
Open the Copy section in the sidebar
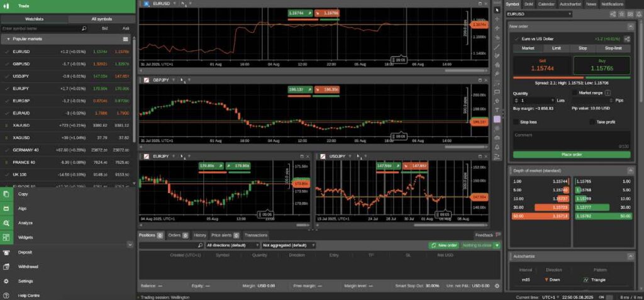pyautogui.click(x=23, y=194)
